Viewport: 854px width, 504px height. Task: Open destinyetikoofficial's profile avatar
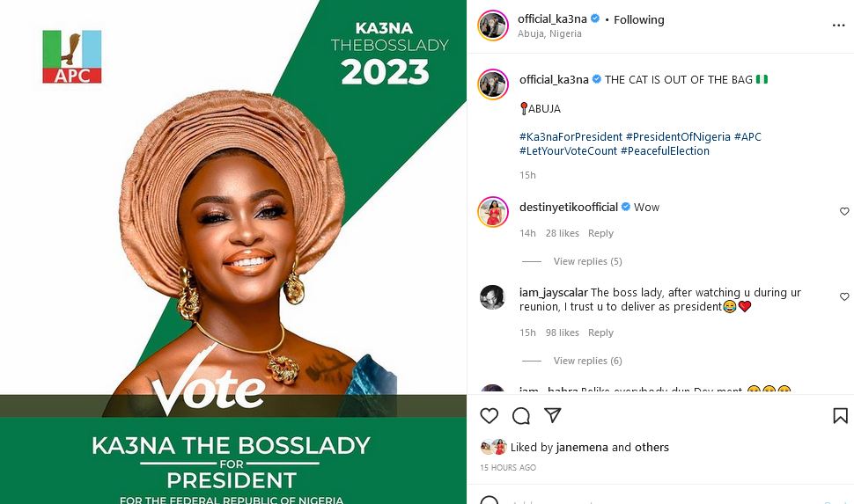click(493, 211)
